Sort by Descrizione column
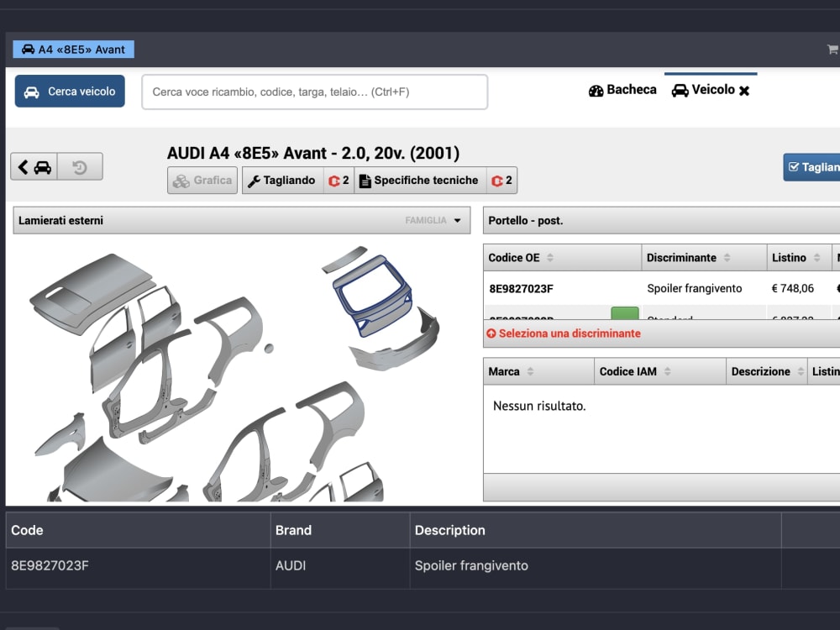 [767, 371]
